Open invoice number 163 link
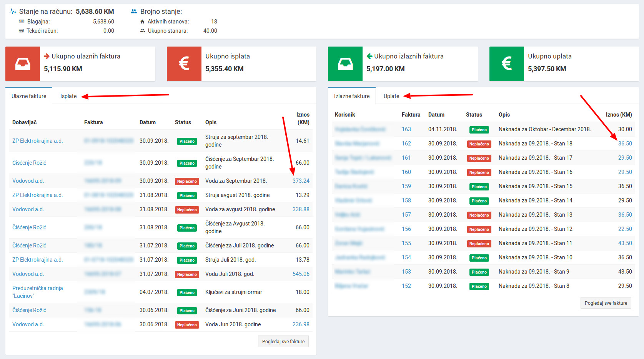Screen dimensions: 644x359 point(406,129)
